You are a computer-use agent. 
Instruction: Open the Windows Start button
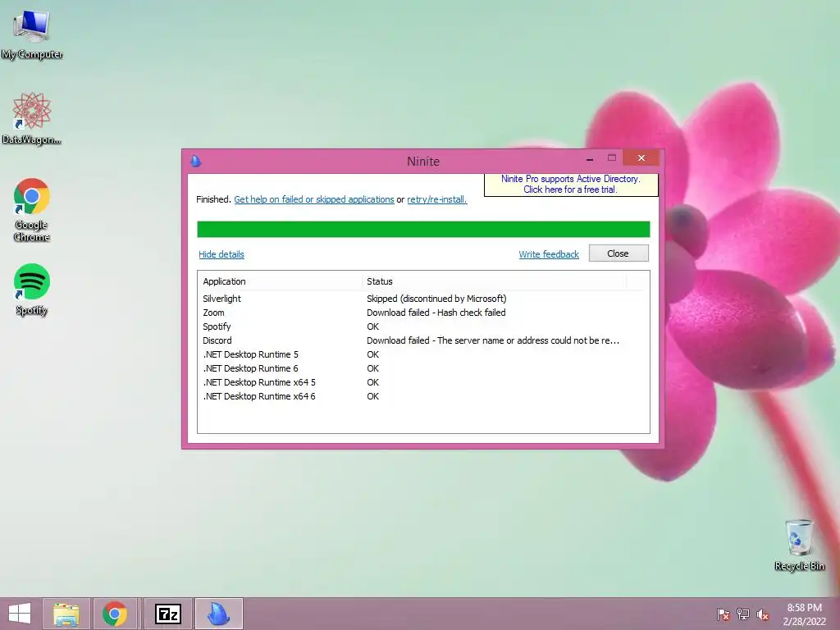[20, 614]
